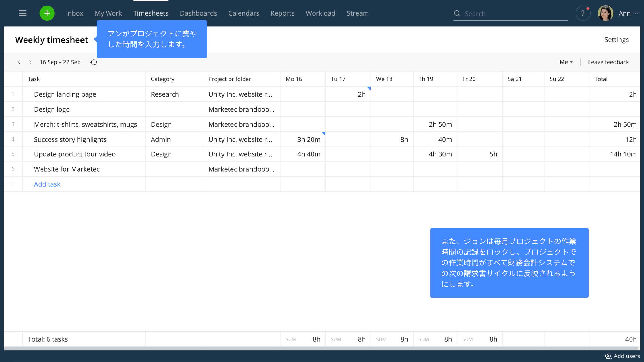644x362 pixels.
Task: Click the 16 Sep – 22 Sep date range
Action: (60, 62)
